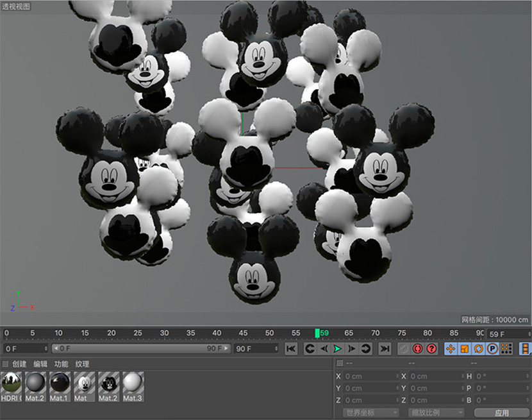Click frame 30 on the timeline ruler

(x=164, y=333)
